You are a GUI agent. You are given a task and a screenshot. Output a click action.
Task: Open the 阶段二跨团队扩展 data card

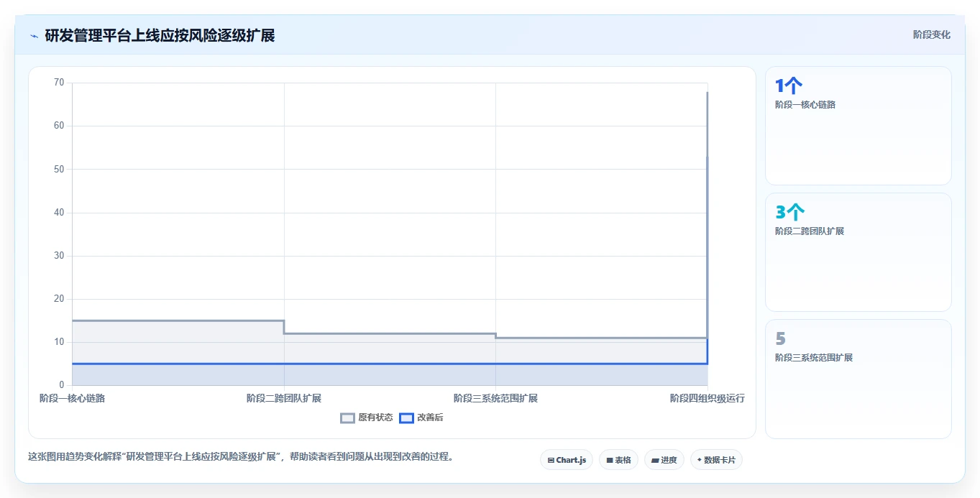[858, 252]
